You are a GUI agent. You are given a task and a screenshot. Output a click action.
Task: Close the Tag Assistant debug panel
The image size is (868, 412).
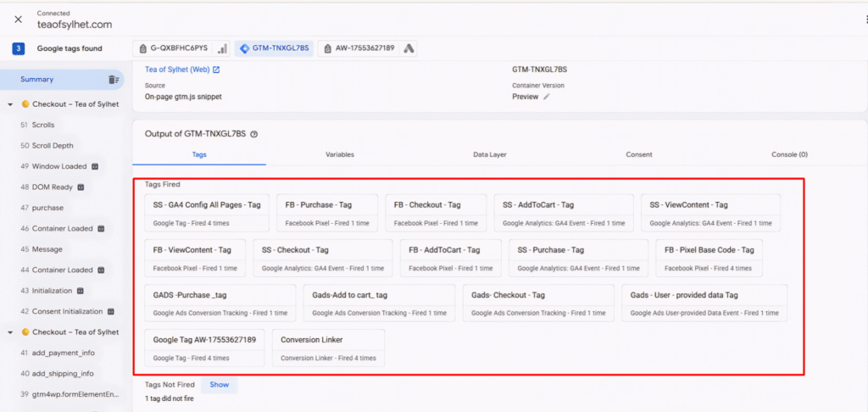[18, 19]
